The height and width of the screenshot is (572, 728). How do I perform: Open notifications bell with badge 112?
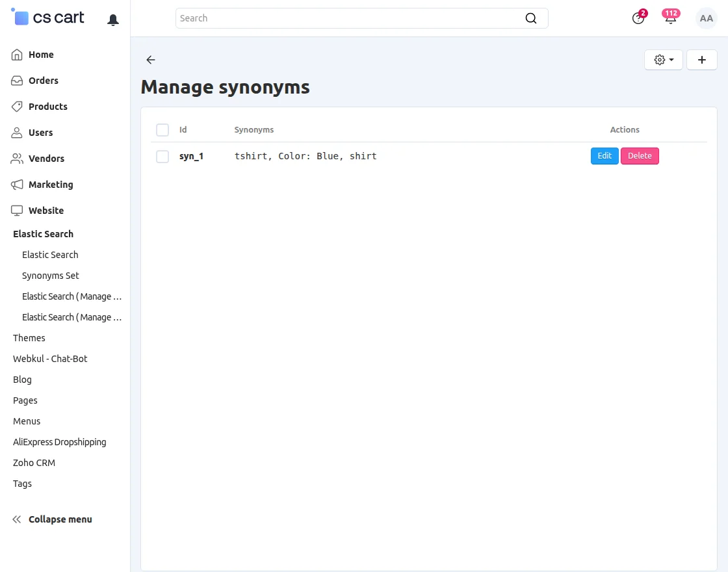pos(670,18)
